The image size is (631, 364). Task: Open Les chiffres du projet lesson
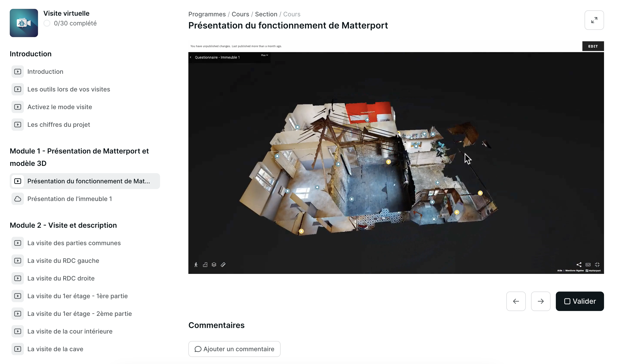59,125
